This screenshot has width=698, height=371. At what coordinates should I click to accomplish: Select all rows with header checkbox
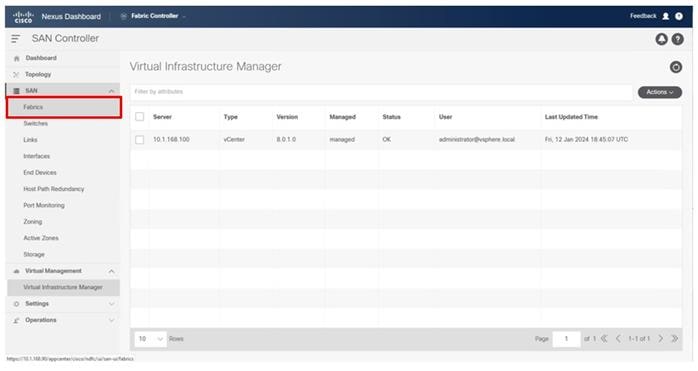pos(140,117)
